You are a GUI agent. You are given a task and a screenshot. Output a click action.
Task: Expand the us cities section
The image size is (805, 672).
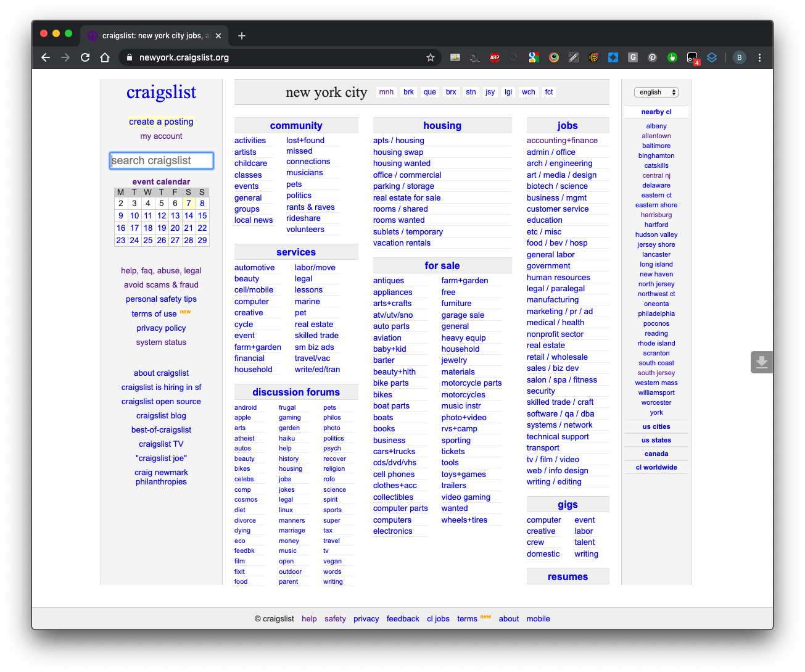(656, 426)
